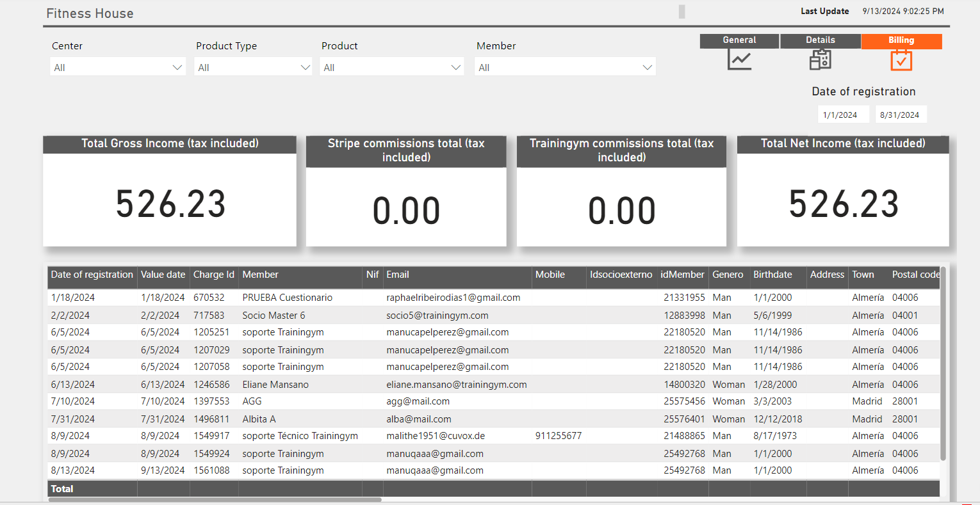Expand the Center filter dropdown
Screen dimensions: 980x505
(118, 67)
